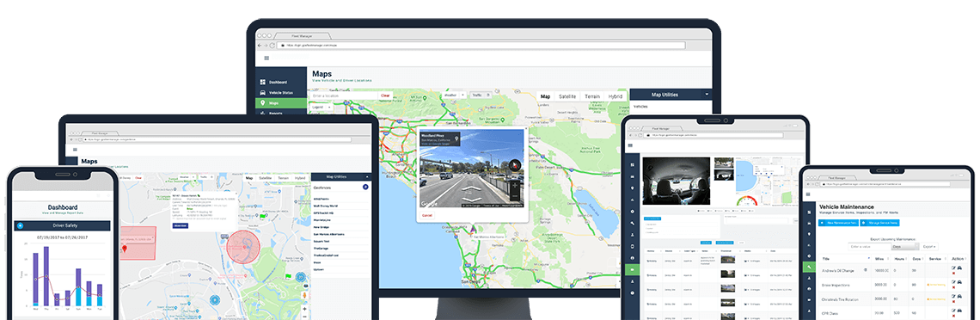Click the wrench icon in camera tablet sidebar
This screenshot has height=320, width=980.
pos(633,223)
